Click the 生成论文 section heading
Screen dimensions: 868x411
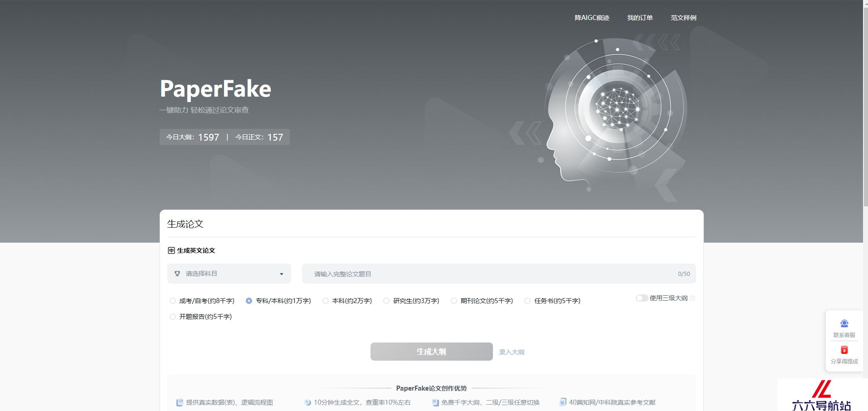click(185, 224)
